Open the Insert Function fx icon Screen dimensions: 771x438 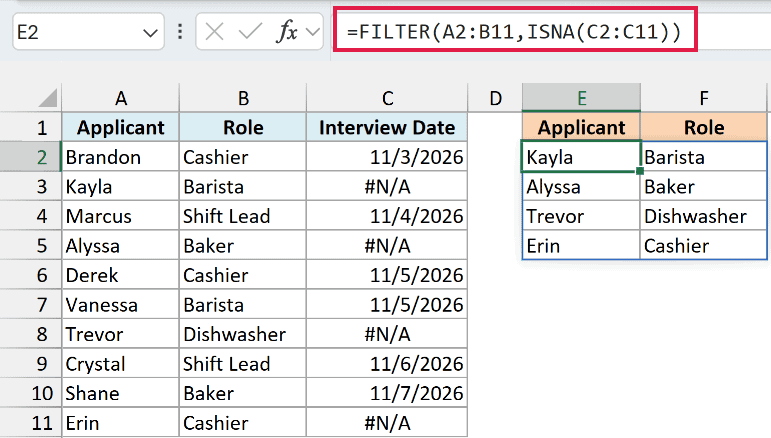287,32
